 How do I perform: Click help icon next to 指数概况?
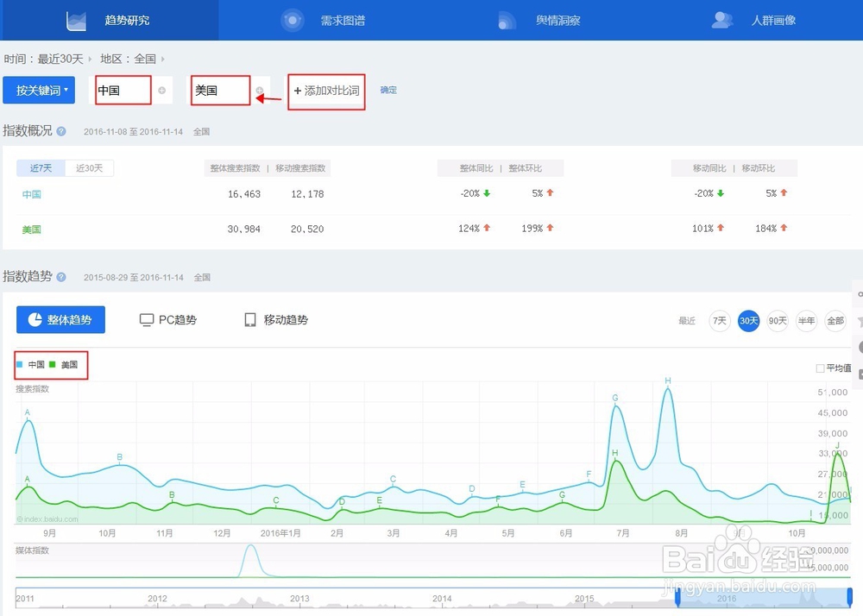(61, 131)
